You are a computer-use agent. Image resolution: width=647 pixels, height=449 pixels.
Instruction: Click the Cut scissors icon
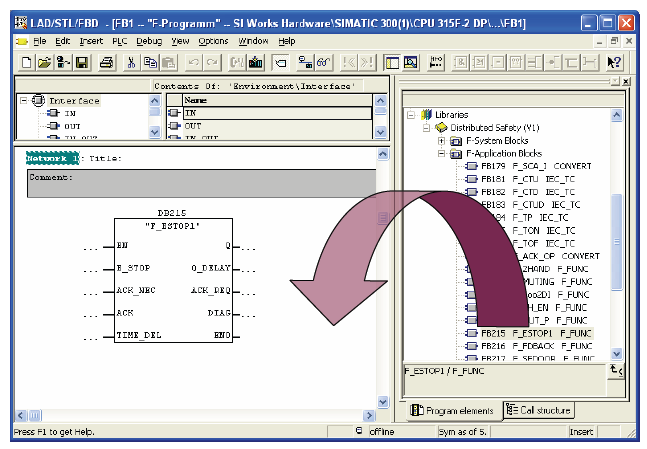pyautogui.click(x=131, y=63)
